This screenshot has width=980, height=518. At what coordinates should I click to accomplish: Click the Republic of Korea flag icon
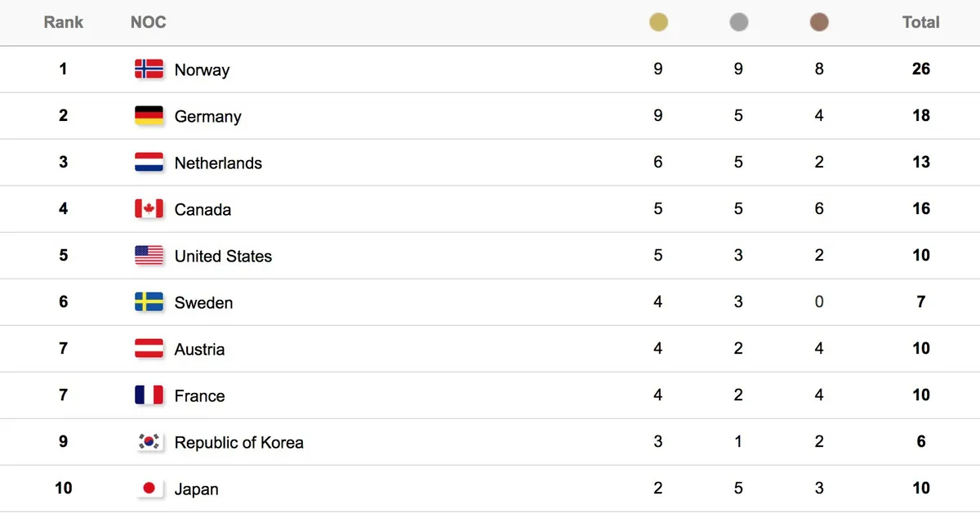click(x=149, y=441)
